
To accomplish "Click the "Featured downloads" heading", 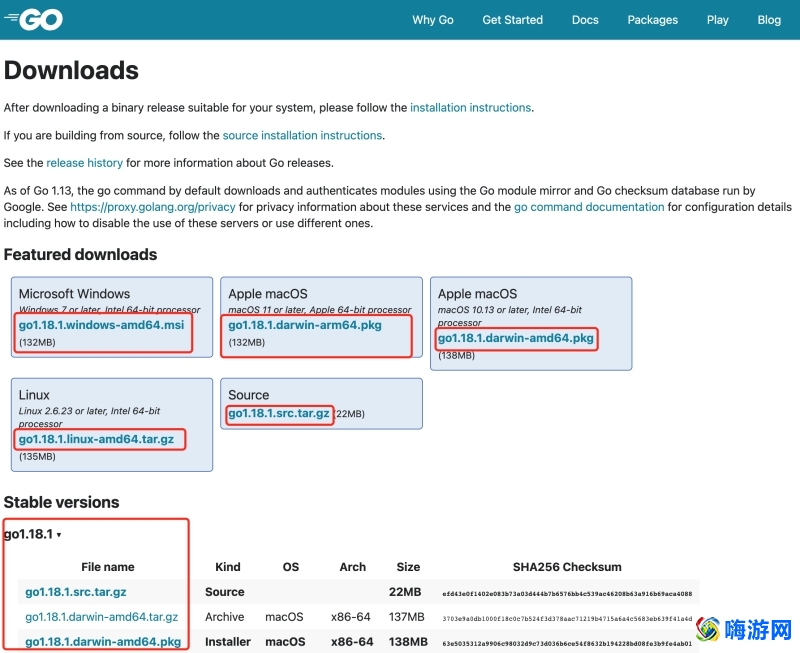I will click(80, 255).
